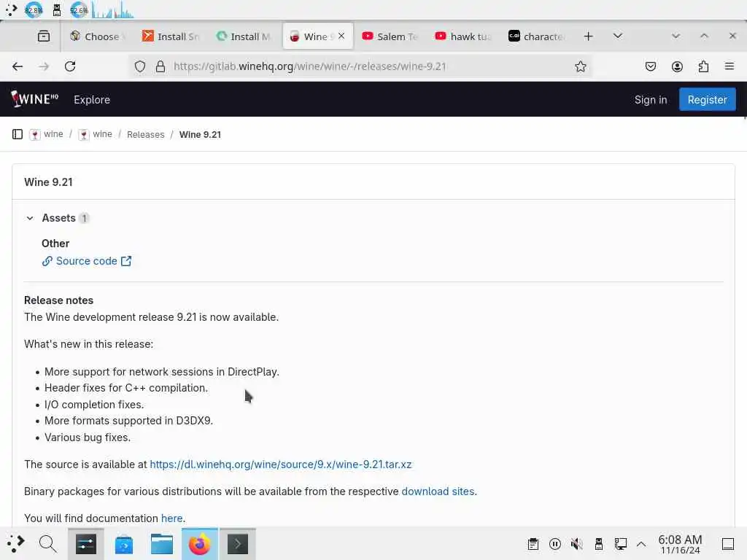Switch to character.ai tab
The width and height of the screenshot is (747, 560).
[x=537, y=36]
